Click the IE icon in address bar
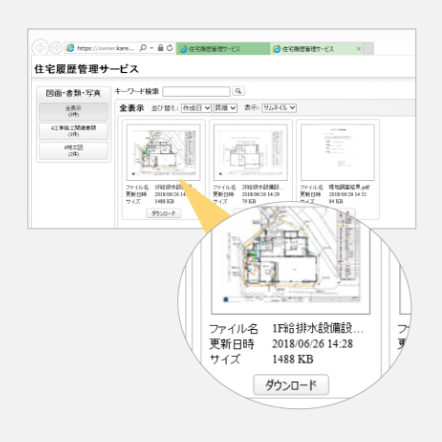 pos(70,48)
